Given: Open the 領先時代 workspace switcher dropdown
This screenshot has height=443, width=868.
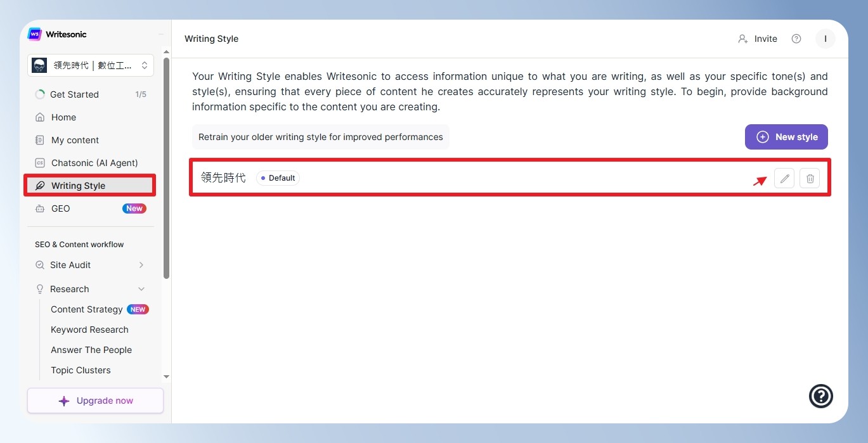Looking at the screenshot, I should 91,65.
